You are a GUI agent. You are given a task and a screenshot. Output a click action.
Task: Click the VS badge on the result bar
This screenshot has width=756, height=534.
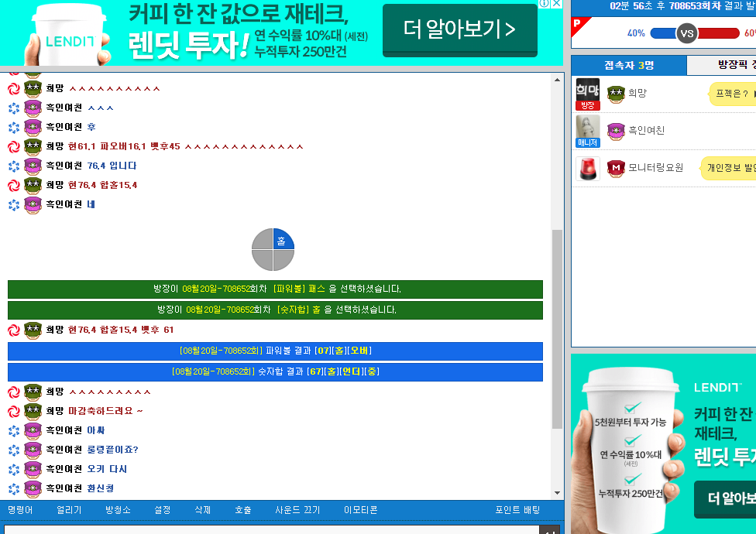click(686, 33)
